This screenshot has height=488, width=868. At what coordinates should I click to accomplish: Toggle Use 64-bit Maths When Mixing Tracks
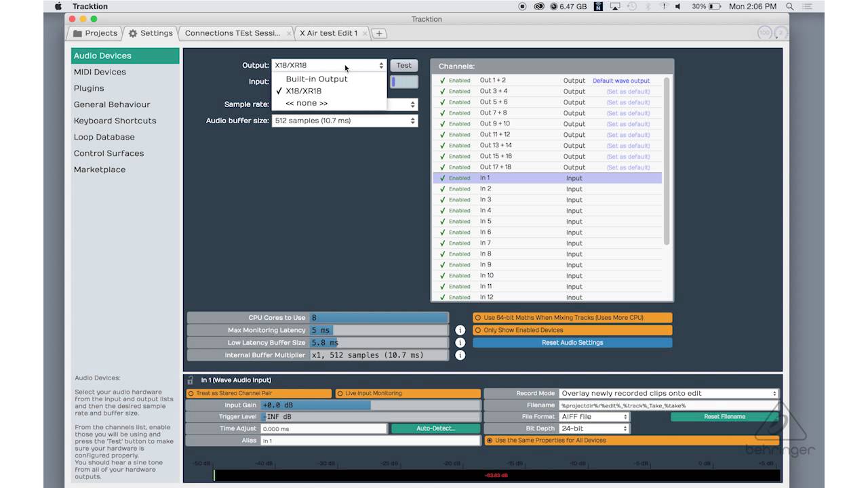point(572,317)
